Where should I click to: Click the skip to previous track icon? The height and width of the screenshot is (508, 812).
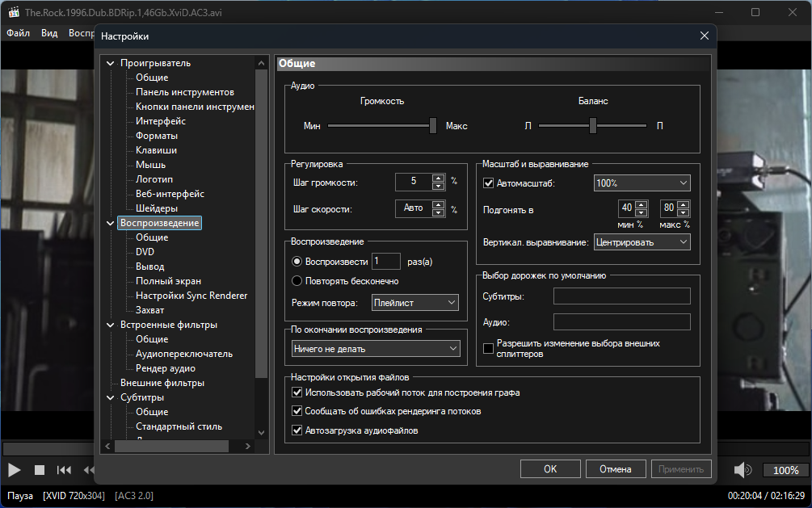[x=64, y=469]
